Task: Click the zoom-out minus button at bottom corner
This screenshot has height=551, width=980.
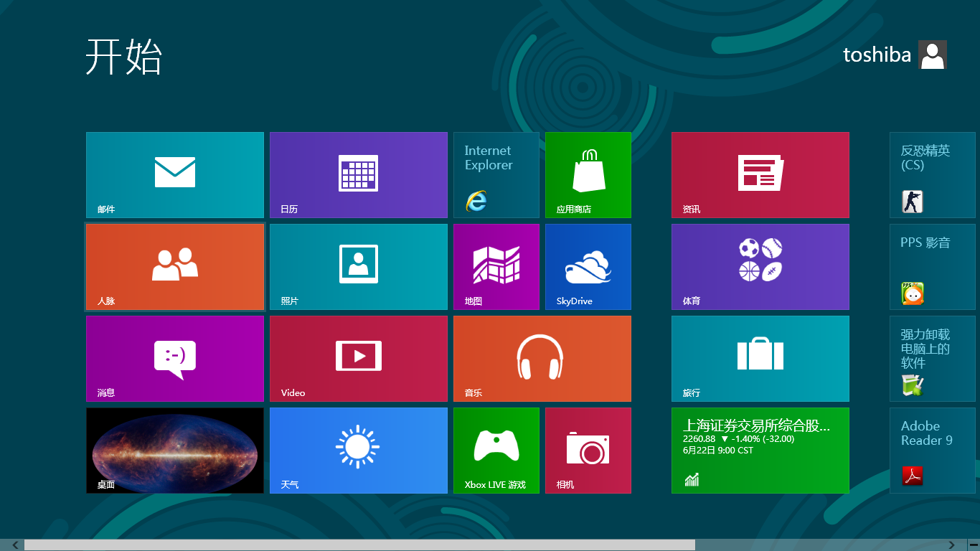Action: click(x=974, y=545)
